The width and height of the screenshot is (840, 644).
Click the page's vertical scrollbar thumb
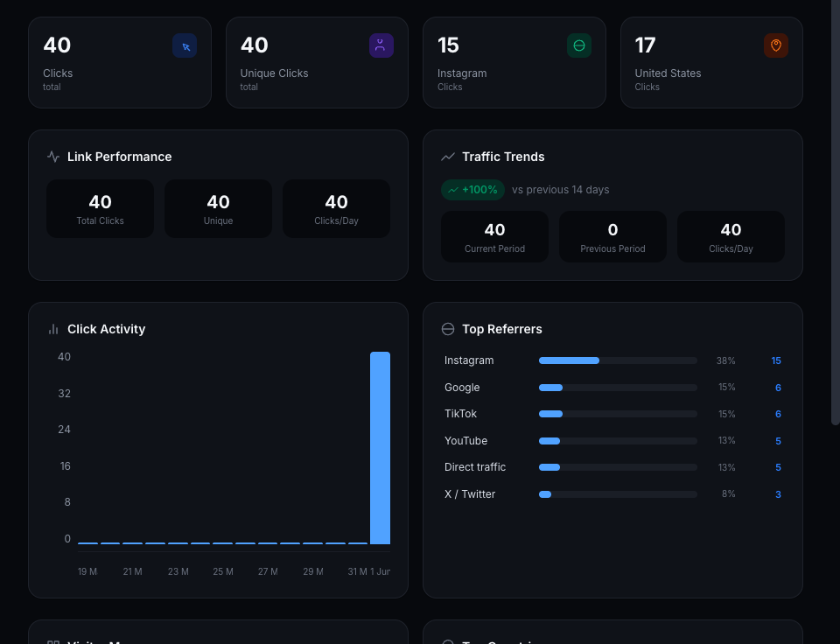835,213
